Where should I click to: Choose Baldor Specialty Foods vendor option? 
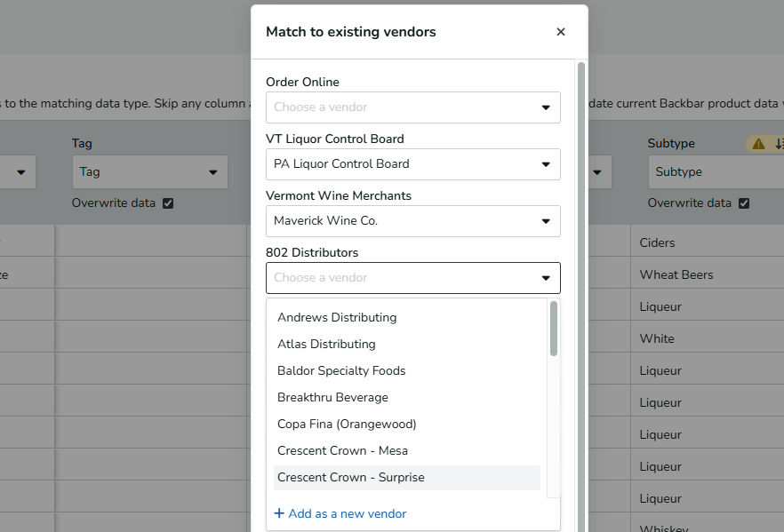407,370
